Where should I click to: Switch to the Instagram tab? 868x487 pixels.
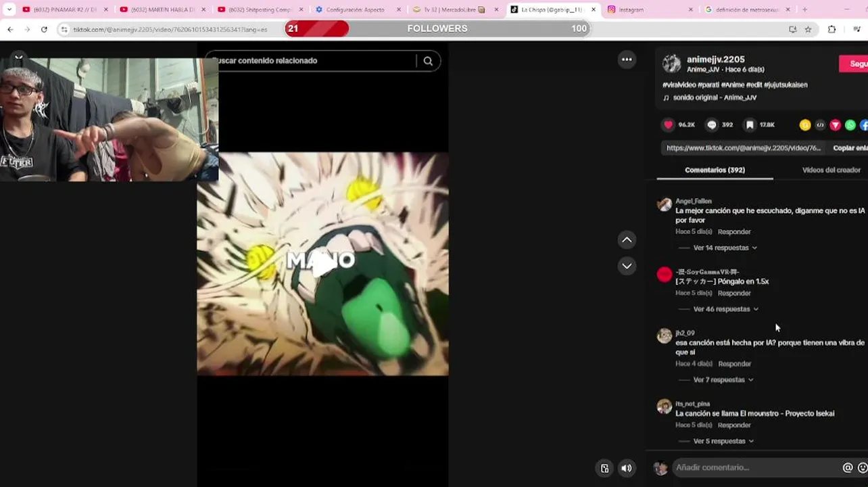(649, 9)
